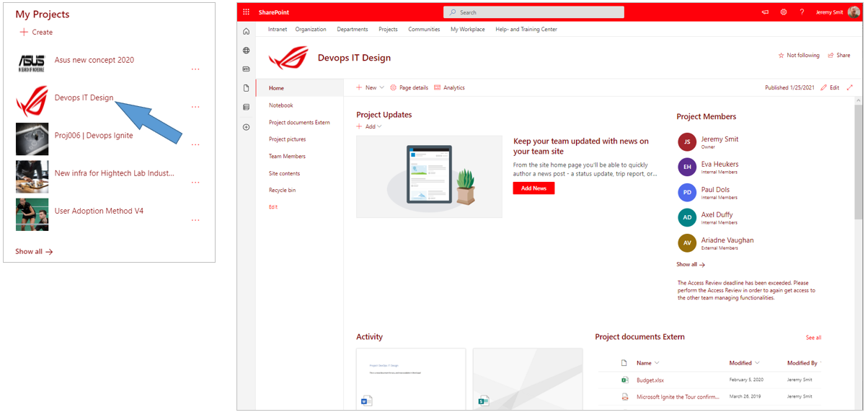Open My sites globe icon in left rail

tap(247, 51)
